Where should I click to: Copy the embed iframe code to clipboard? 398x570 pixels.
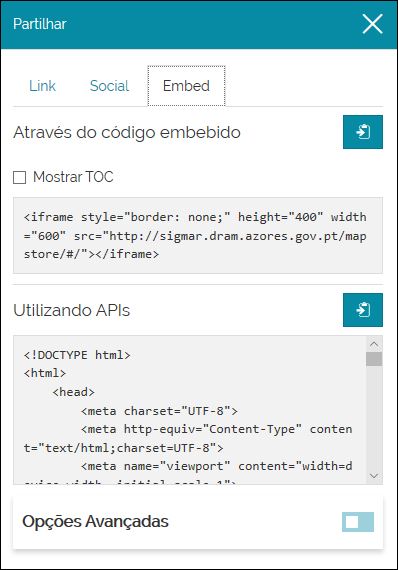[x=363, y=132]
